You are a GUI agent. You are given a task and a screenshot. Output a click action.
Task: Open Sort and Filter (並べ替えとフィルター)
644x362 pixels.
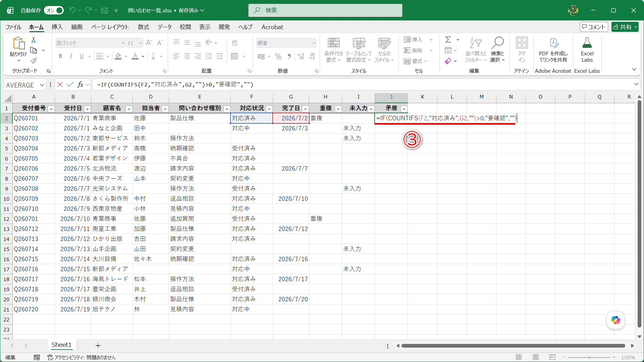[476, 50]
